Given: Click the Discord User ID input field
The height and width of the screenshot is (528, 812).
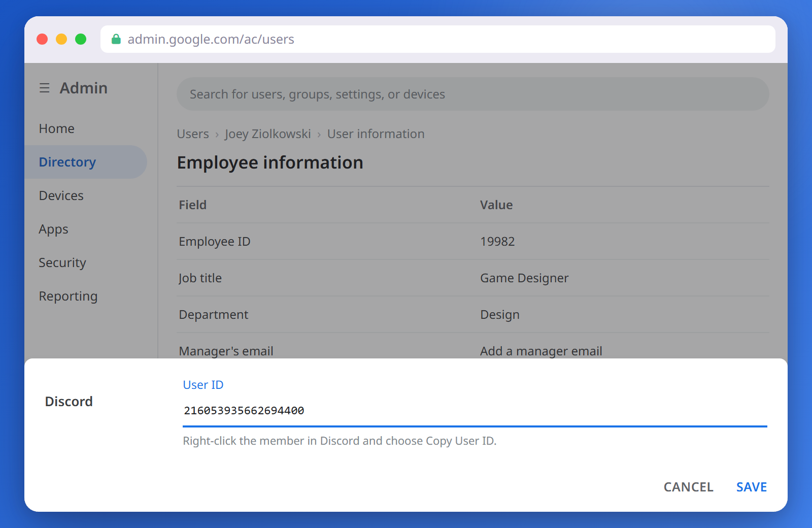Looking at the screenshot, I should pos(475,410).
